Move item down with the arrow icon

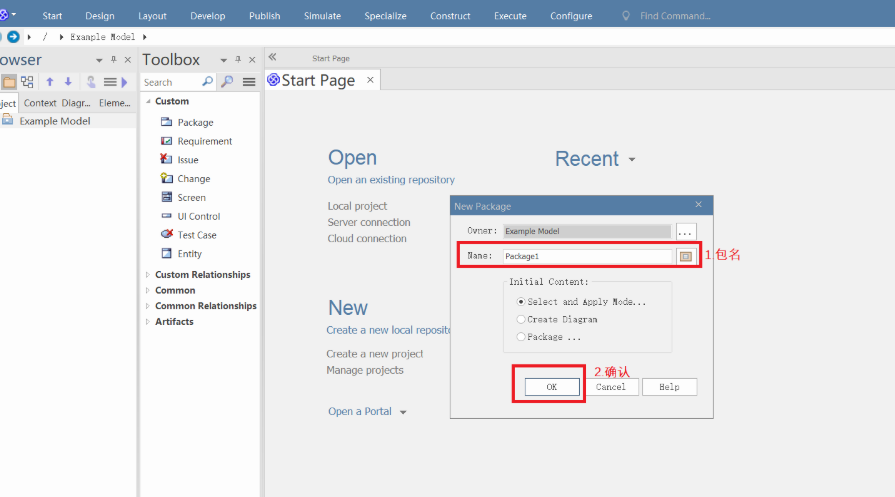68,82
